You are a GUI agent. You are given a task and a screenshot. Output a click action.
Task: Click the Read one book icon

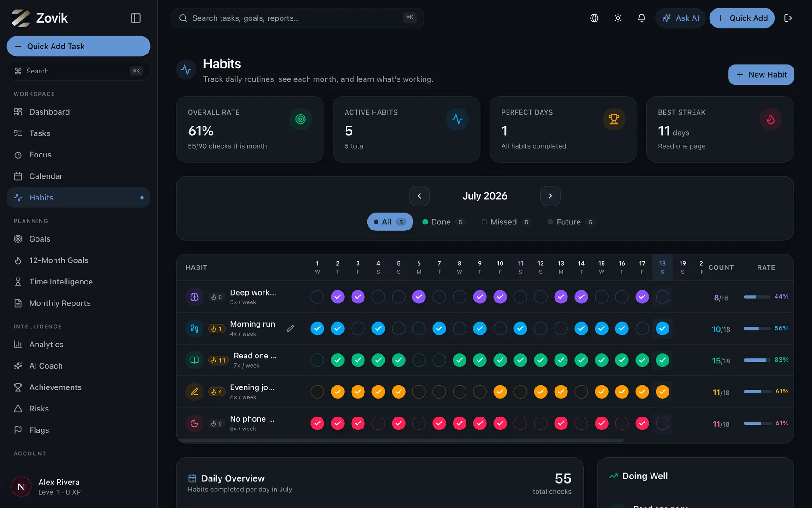coord(195,360)
